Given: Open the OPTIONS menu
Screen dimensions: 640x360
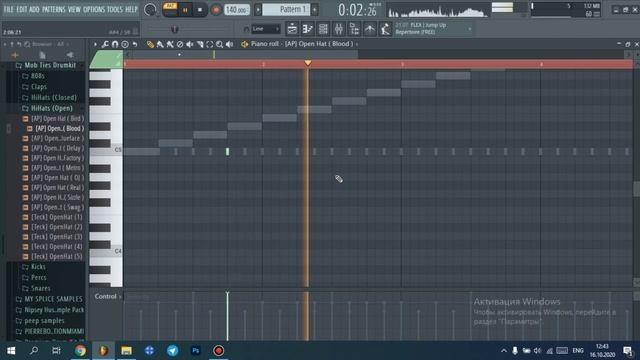Looking at the screenshot, I should pyautogui.click(x=94, y=9).
